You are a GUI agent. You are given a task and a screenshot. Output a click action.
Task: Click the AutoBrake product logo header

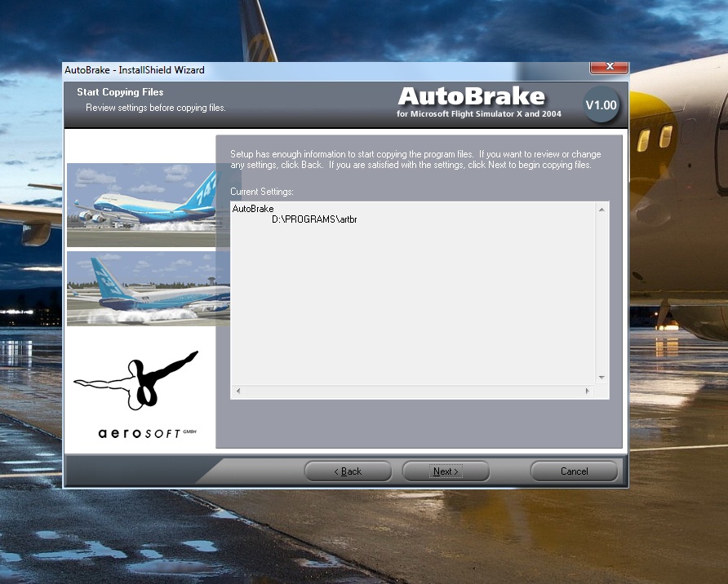click(x=479, y=102)
